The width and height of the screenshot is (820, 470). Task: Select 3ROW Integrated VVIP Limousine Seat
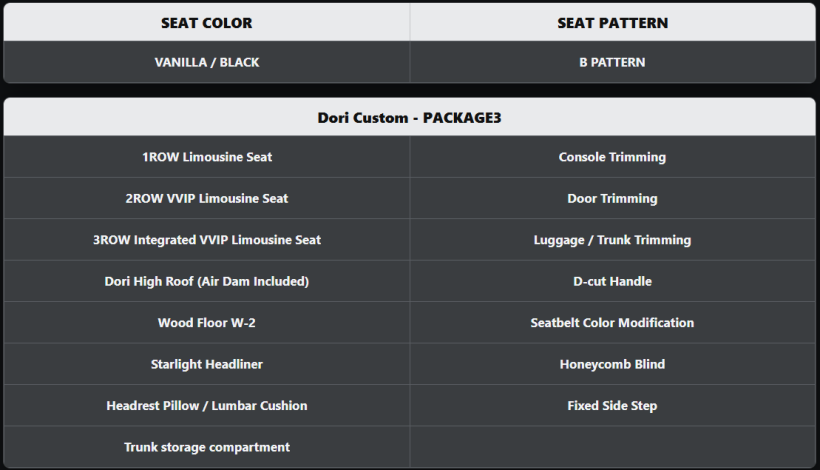(207, 240)
